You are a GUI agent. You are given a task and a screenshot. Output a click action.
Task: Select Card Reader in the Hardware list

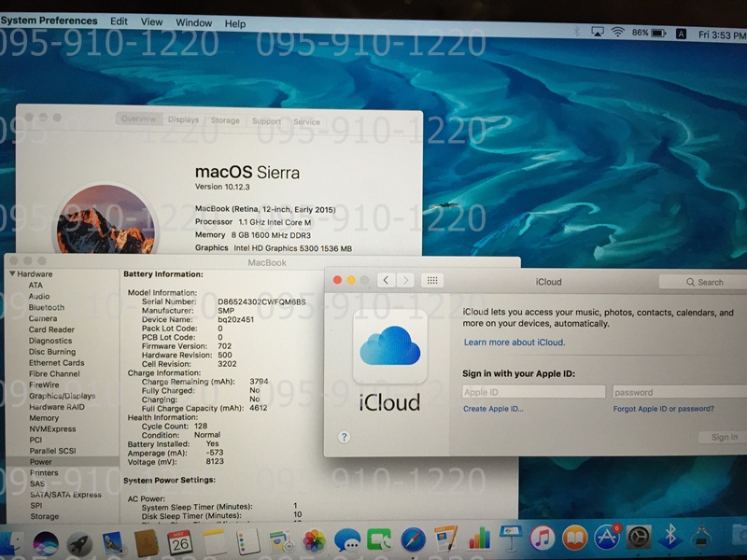(x=51, y=329)
